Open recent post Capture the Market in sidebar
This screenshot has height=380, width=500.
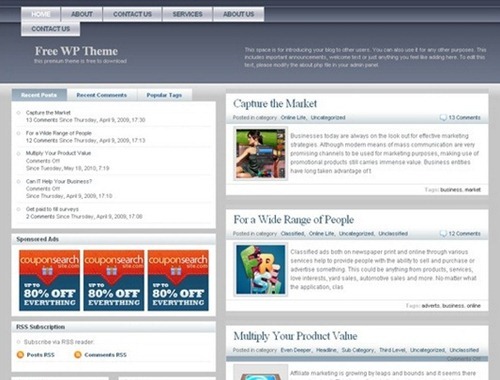[48, 113]
